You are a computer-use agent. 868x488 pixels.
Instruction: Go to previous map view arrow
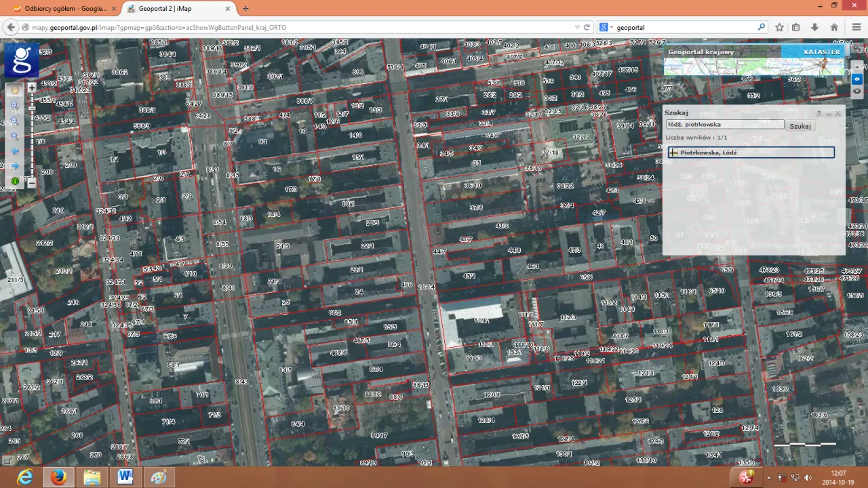14,151
